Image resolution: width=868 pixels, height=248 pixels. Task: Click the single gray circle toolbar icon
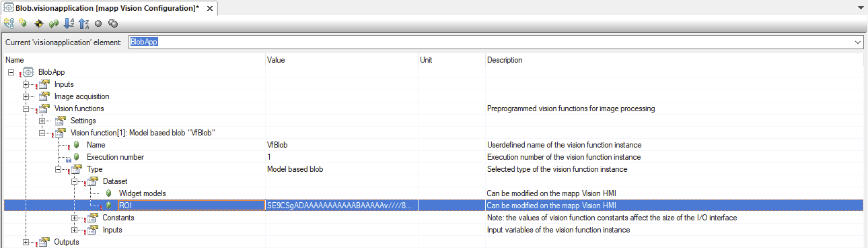tap(98, 23)
